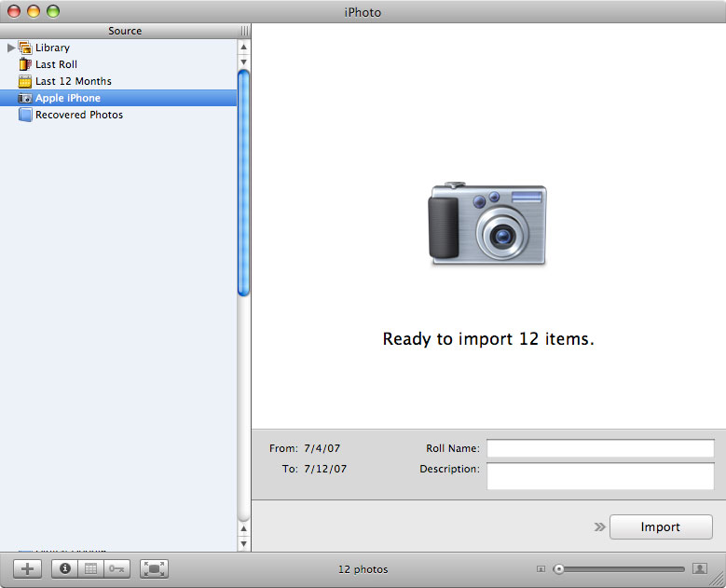Click the bottom scroll up arrow
Image resolution: width=726 pixels, height=588 pixels.
point(243,528)
